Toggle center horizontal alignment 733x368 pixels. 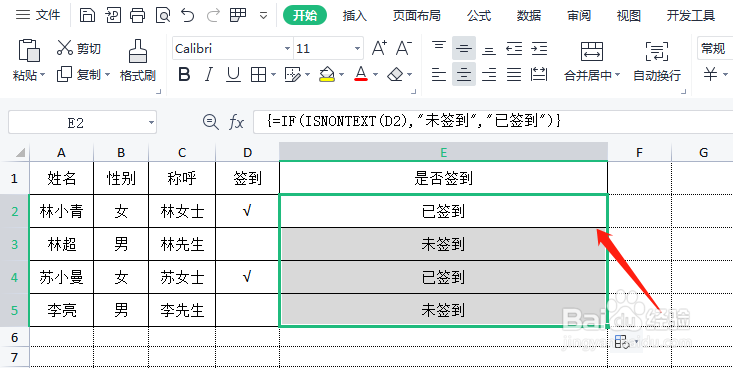[464, 74]
